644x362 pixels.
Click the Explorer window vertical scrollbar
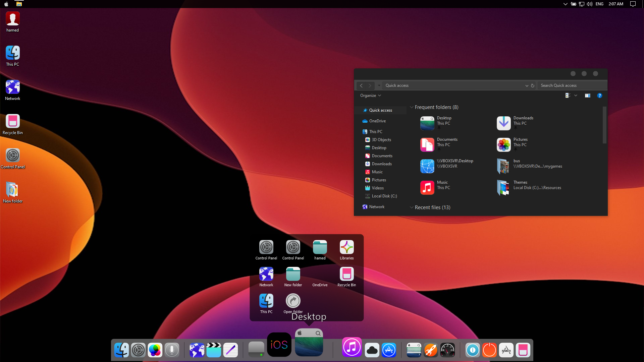[604, 125]
